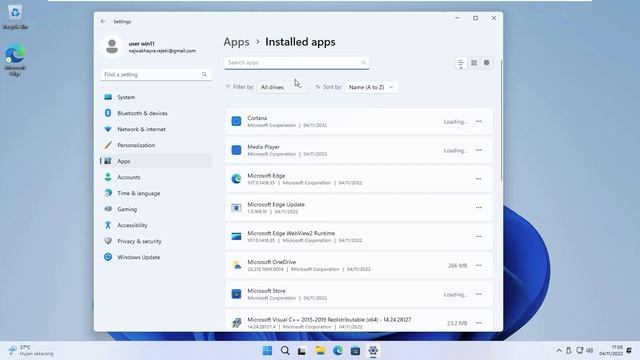Switch to list view layout icon
The image size is (640, 360).
point(461,63)
